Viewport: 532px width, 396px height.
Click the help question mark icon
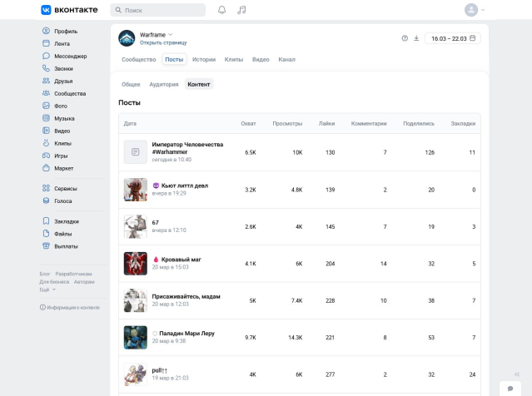coord(405,38)
